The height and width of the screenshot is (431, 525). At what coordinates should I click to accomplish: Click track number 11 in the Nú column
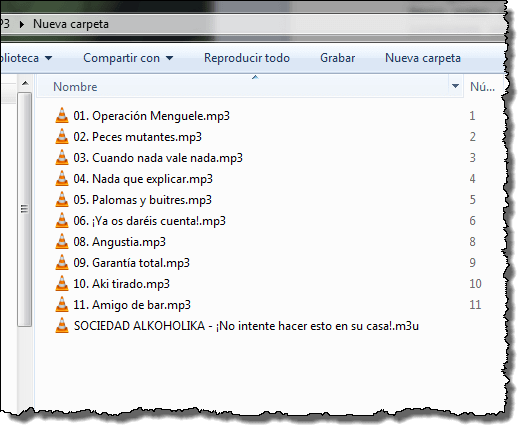click(475, 305)
